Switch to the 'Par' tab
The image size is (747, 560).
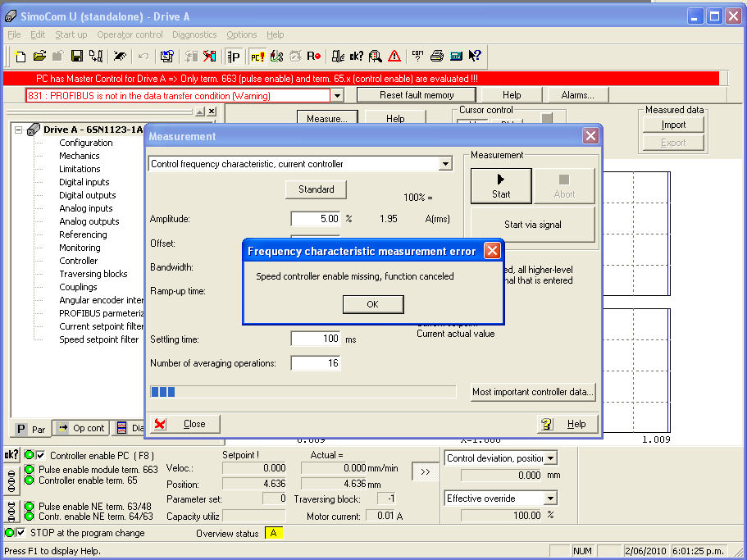pyautogui.click(x=31, y=429)
